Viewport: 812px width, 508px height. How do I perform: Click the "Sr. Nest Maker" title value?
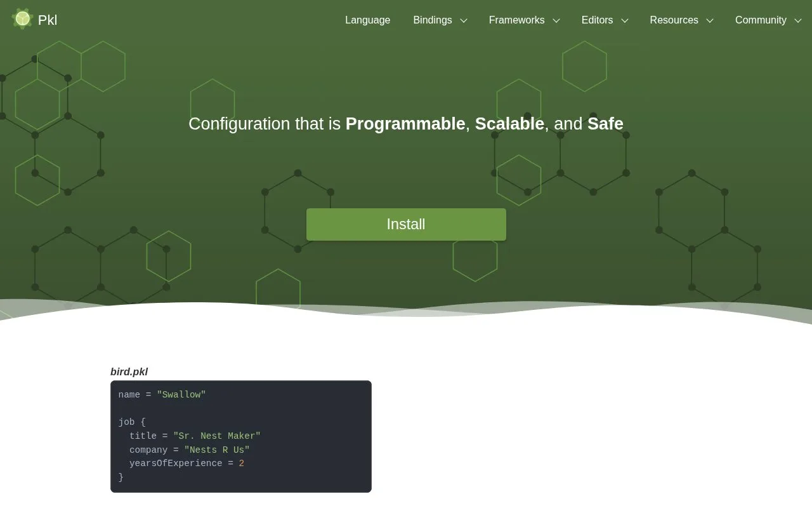click(217, 436)
